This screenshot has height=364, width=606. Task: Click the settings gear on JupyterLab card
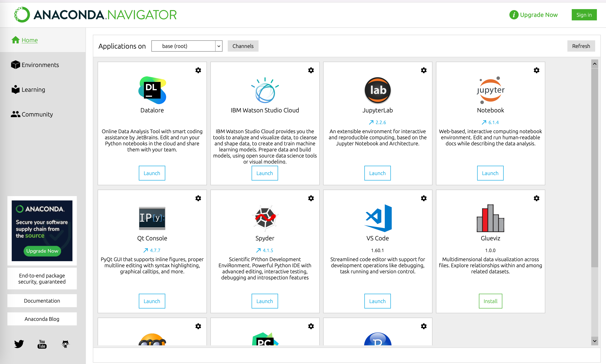coord(424,70)
